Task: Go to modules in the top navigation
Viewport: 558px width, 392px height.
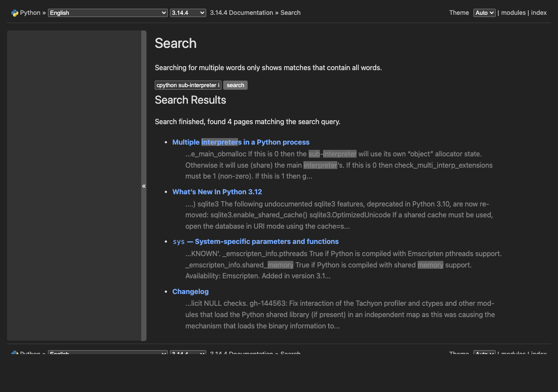Action: pyautogui.click(x=513, y=13)
